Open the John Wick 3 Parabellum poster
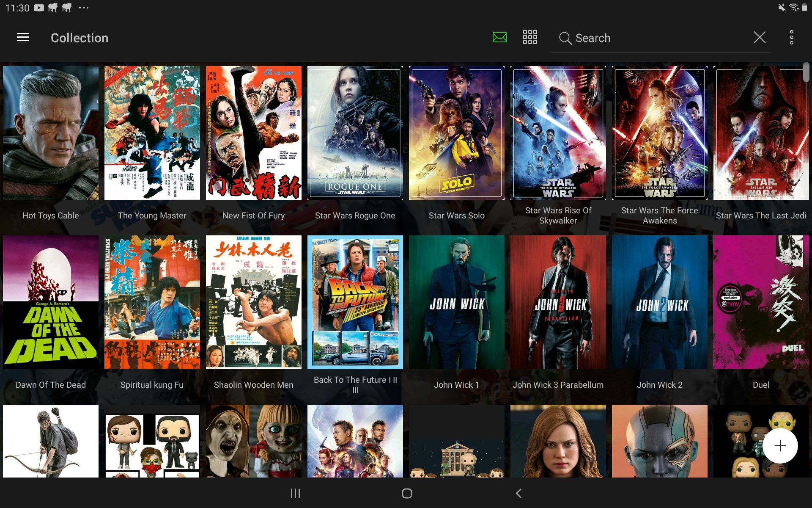The height and width of the screenshot is (508, 812). [x=558, y=302]
